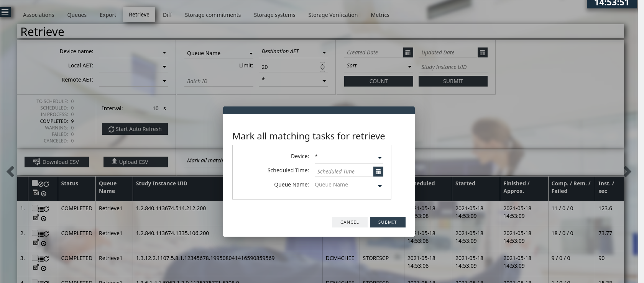Click CANCEL in the dialog

pyautogui.click(x=350, y=222)
